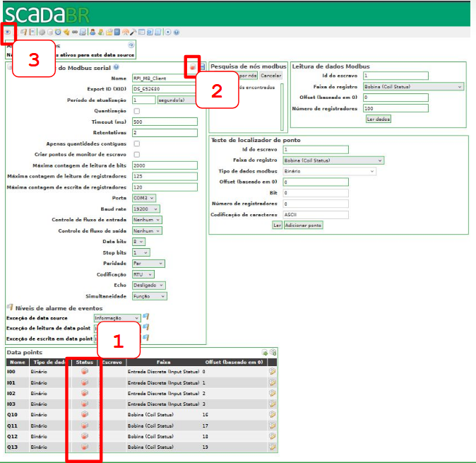
Task: Open Tipo de dados modbus dropdown
Action: pos(328,171)
